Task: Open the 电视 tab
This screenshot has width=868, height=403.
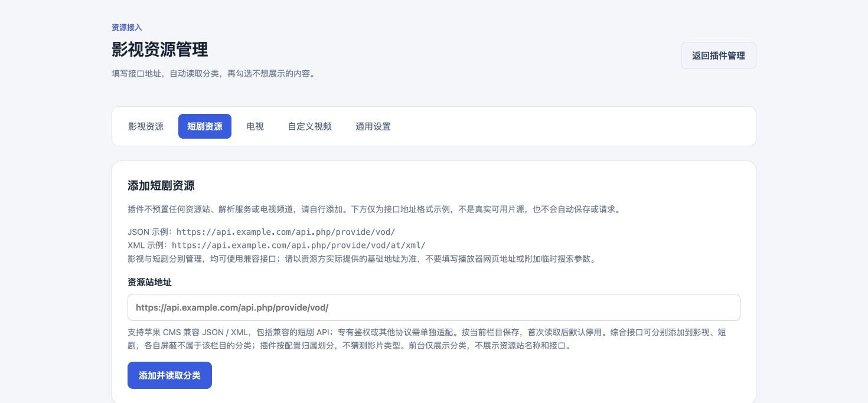Action: click(255, 126)
